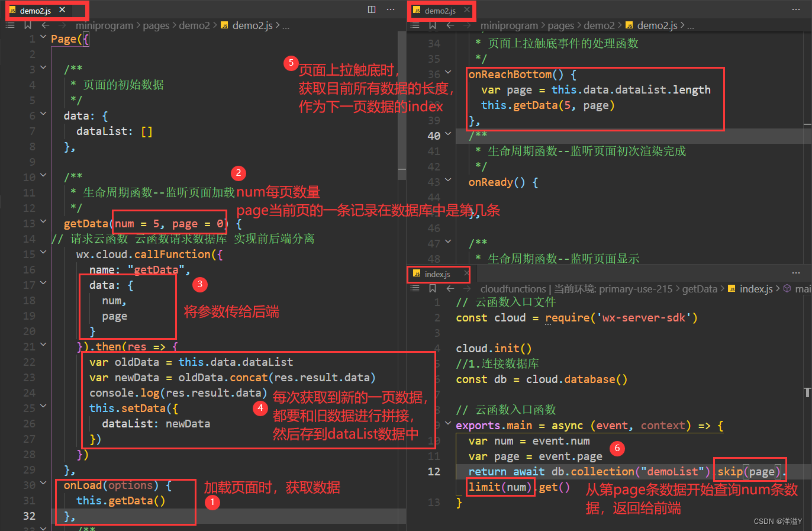This screenshot has width=812, height=531.
Task: Click 'const db = cloud.database()' line
Action: coord(542,379)
